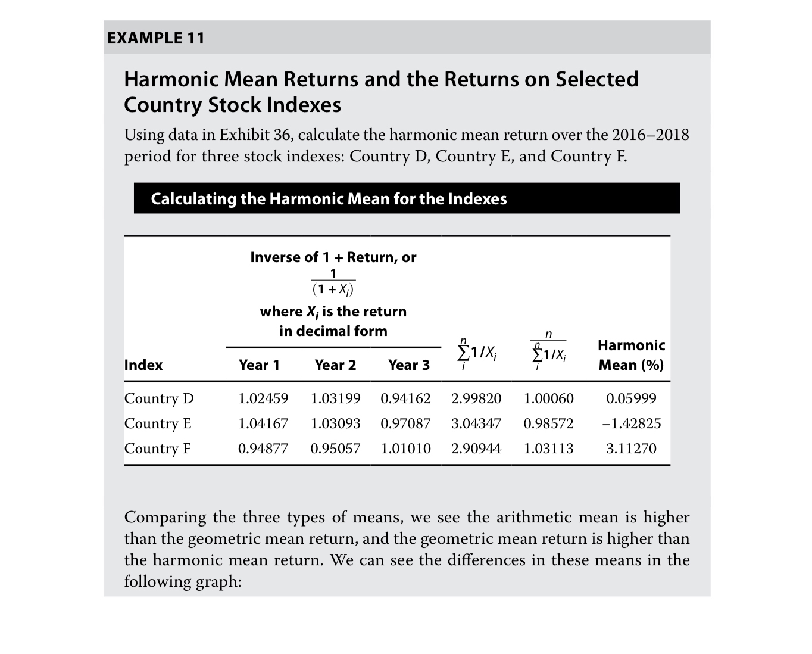Click the EXAMPLE 11 heading label
812x654 pixels.
pyautogui.click(x=156, y=38)
